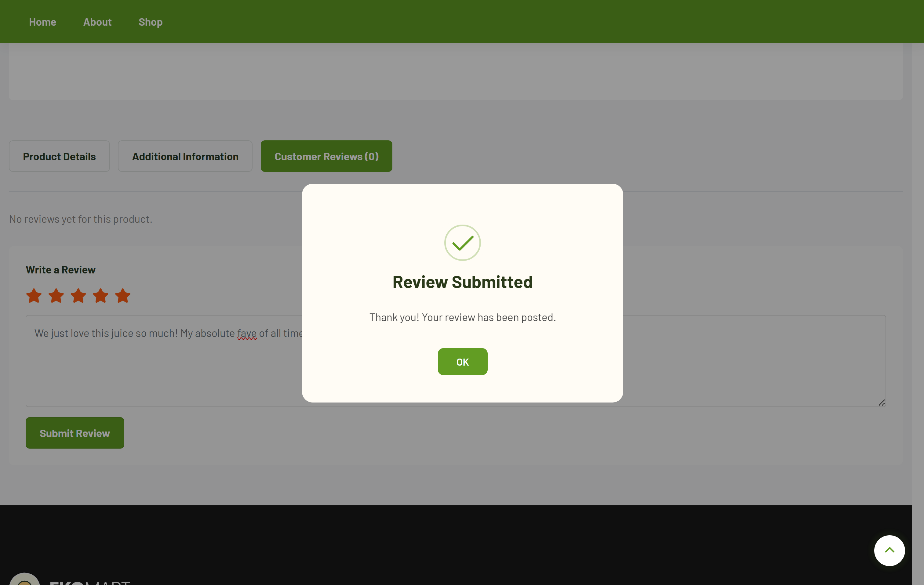Viewport: 924px width, 585px height.
Task: Open the Shop menu link
Action: [151, 22]
